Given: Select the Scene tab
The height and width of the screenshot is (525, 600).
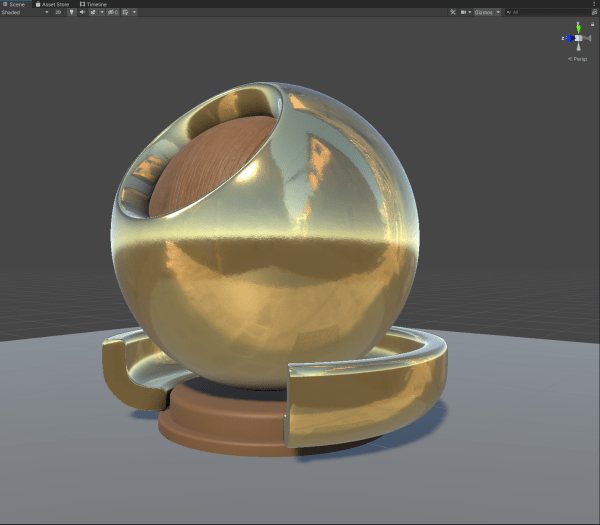Looking at the screenshot, I should (14, 4).
